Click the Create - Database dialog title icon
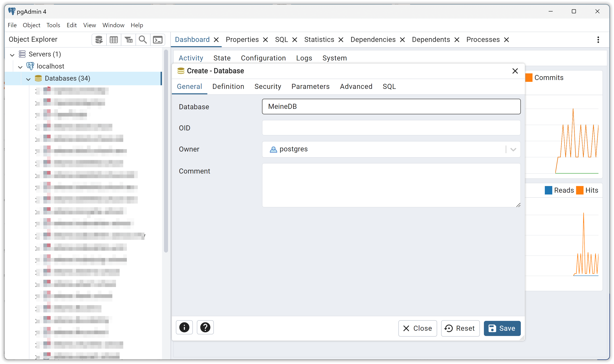The image size is (614, 364). click(x=181, y=71)
